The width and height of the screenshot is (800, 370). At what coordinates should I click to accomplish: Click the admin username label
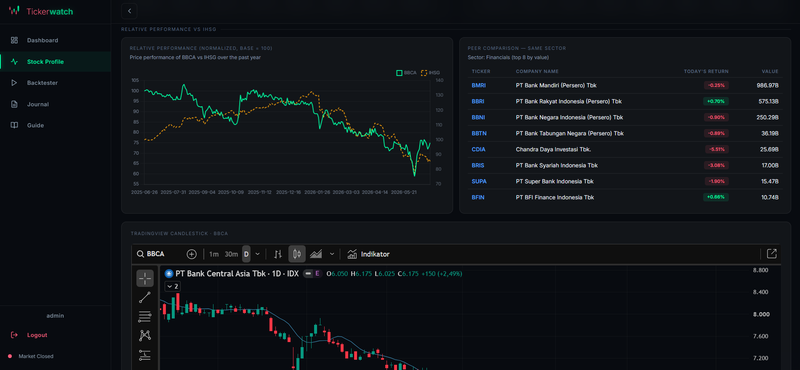coord(55,316)
